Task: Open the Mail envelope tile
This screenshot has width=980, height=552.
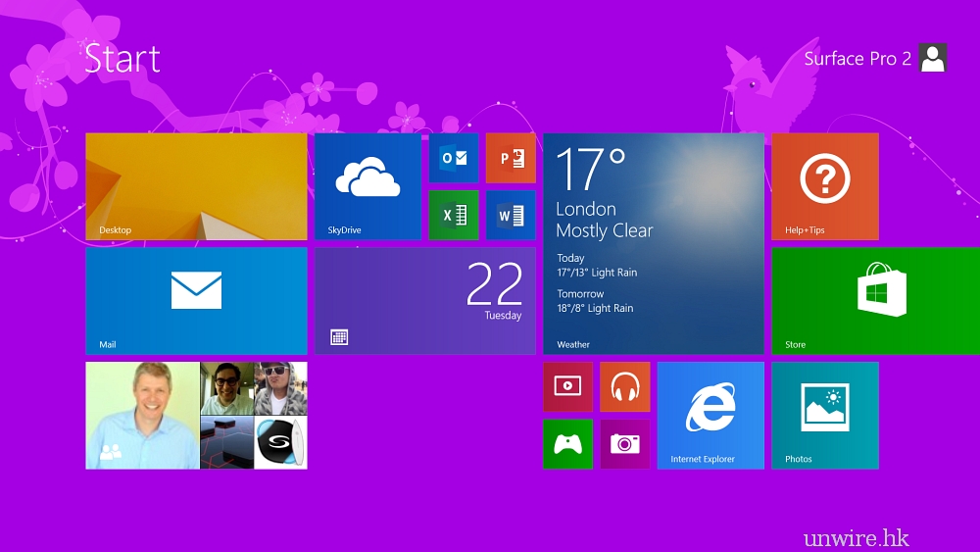Action: [x=196, y=300]
